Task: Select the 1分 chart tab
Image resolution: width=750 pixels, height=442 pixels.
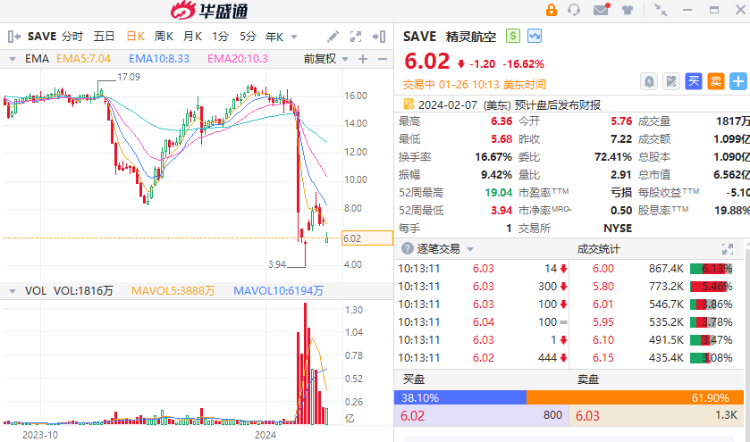Action: (221, 36)
